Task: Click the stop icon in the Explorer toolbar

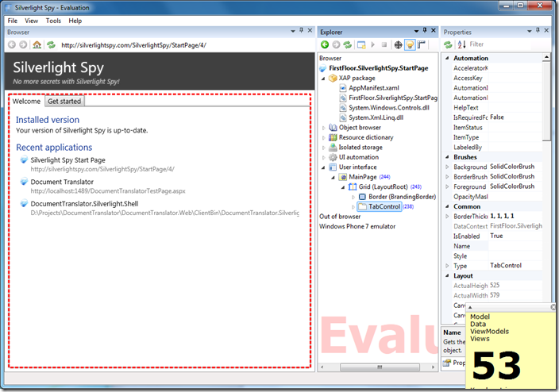Action: pyautogui.click(x=384, y=44)
